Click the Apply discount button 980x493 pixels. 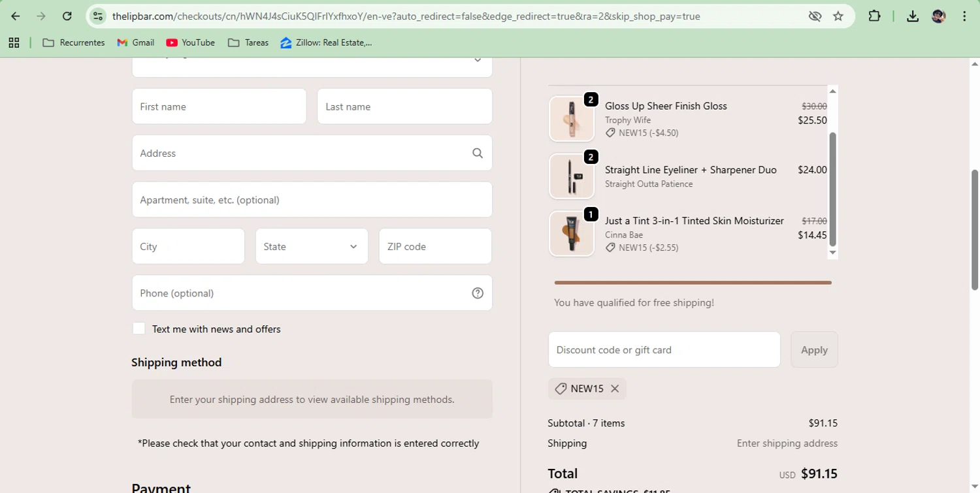coord(814,349)
